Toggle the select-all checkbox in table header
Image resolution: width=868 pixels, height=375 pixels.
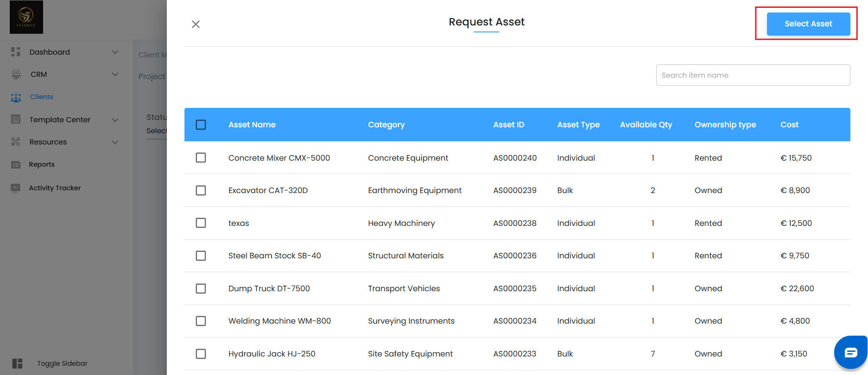(x=201, y=125)
